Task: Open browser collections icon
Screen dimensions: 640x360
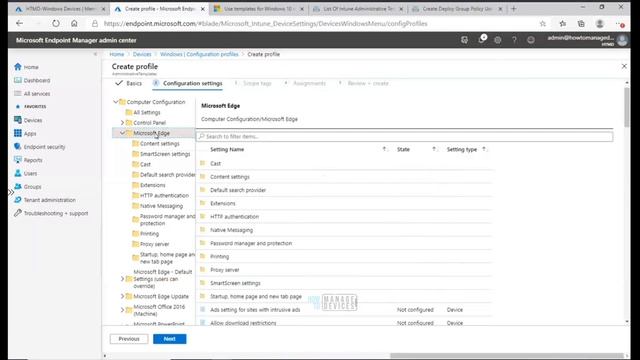Action: [581, 24]
